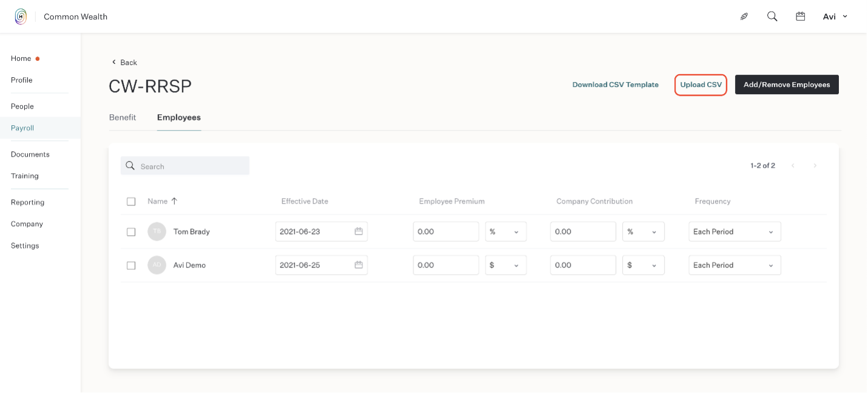Screen dimensions: 868x395
Task: Click Tom Brady's employee premium amount field
Action: tap(446, 232)
